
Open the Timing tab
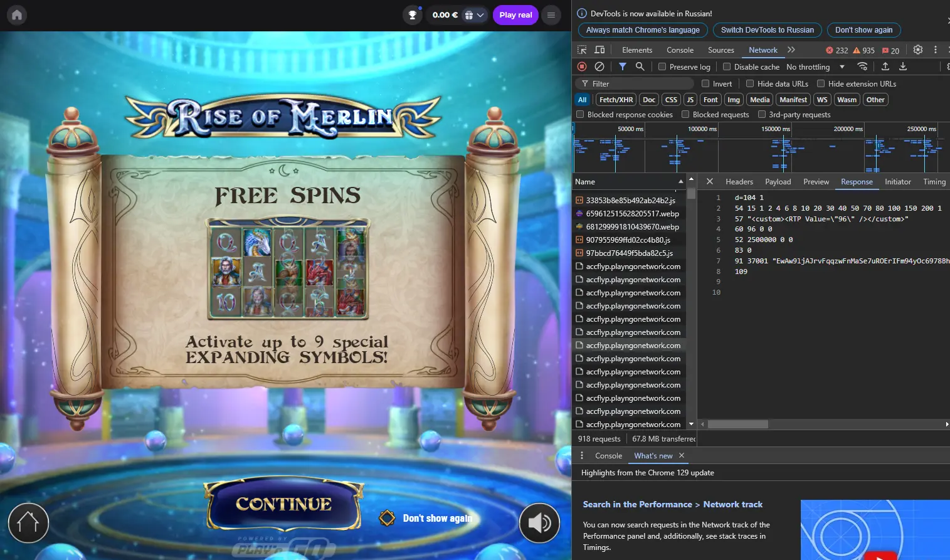click(934, 182)
